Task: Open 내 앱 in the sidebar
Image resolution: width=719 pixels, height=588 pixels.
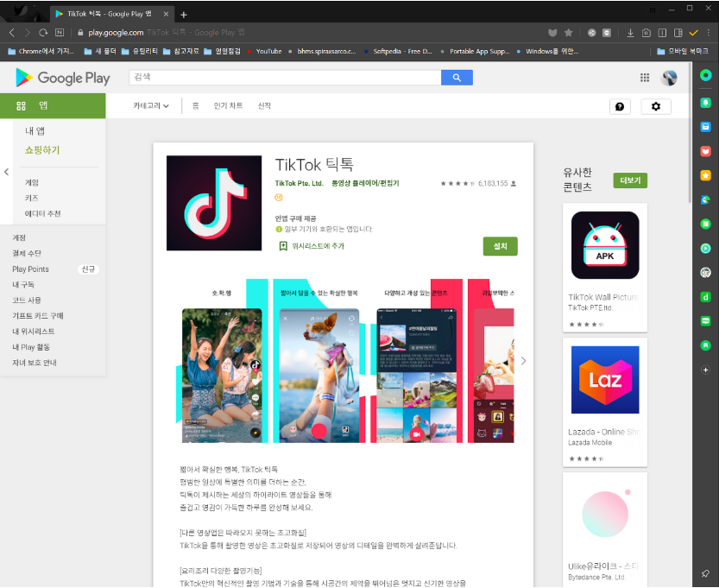Action: (x=35, y=131)
